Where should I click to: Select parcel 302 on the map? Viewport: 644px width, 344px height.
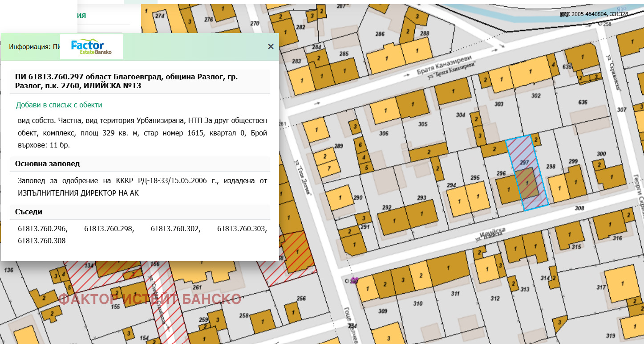536,107
